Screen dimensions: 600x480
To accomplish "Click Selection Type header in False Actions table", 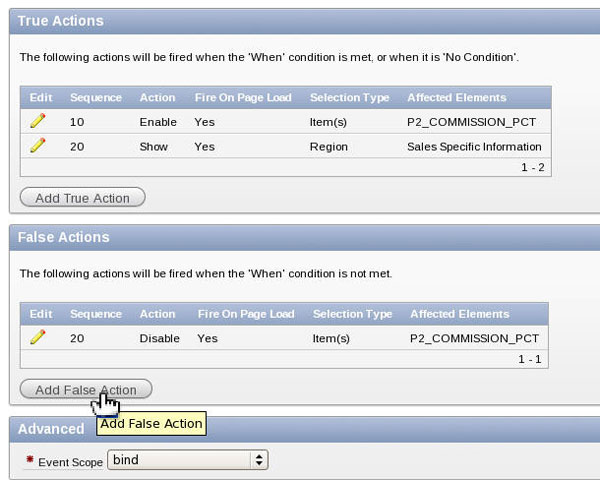I will 352,314.
